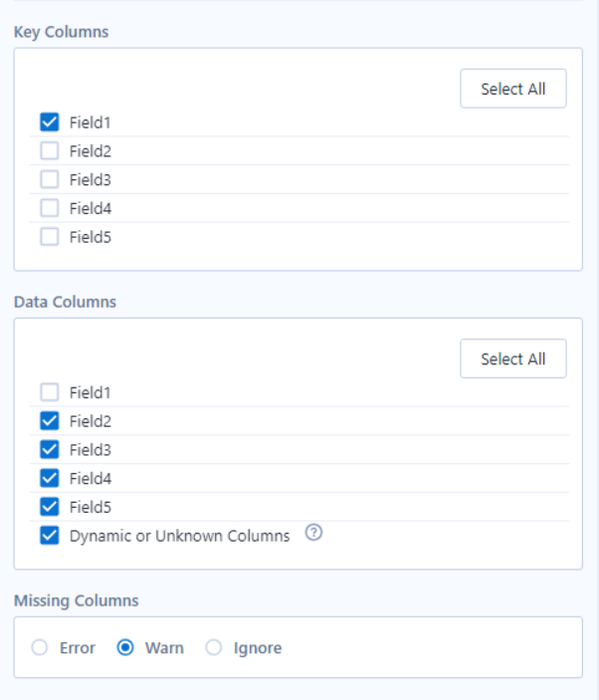Screen dimensions: 599x700
Task: Disable Field3 in Data Columns
Action: click(50, 449)
